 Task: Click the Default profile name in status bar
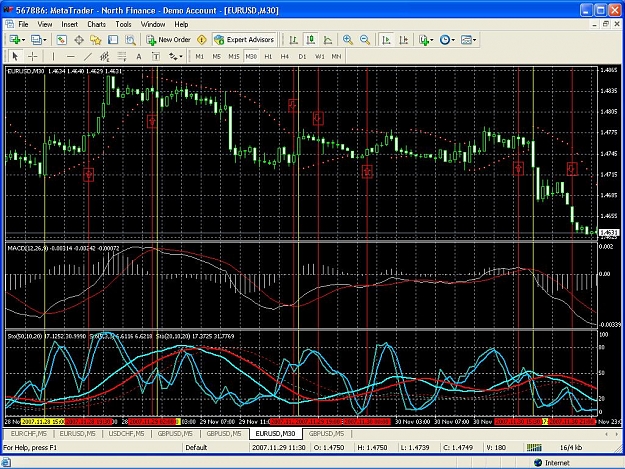[x=196, y=447]
